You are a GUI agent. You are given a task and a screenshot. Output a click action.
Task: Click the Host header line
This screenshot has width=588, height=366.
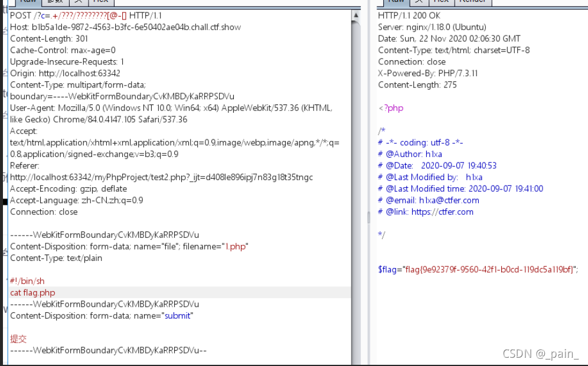pos(125,27)
